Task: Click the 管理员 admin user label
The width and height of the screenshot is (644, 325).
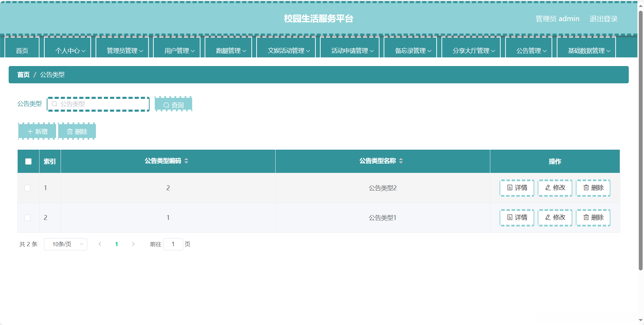Action: [557, 19]
